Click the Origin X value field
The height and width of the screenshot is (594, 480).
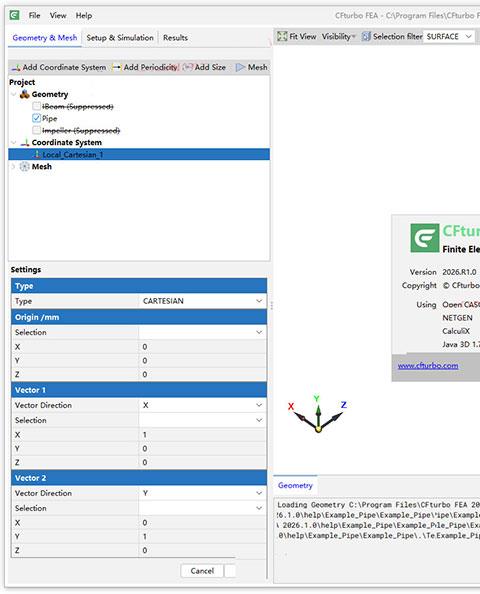[x=203, y=347]
